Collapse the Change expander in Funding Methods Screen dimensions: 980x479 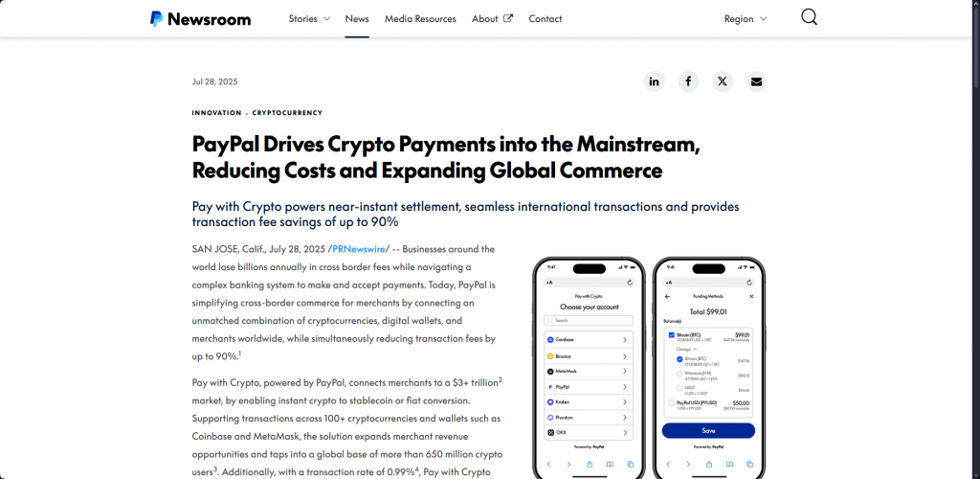tap(686, 349)
